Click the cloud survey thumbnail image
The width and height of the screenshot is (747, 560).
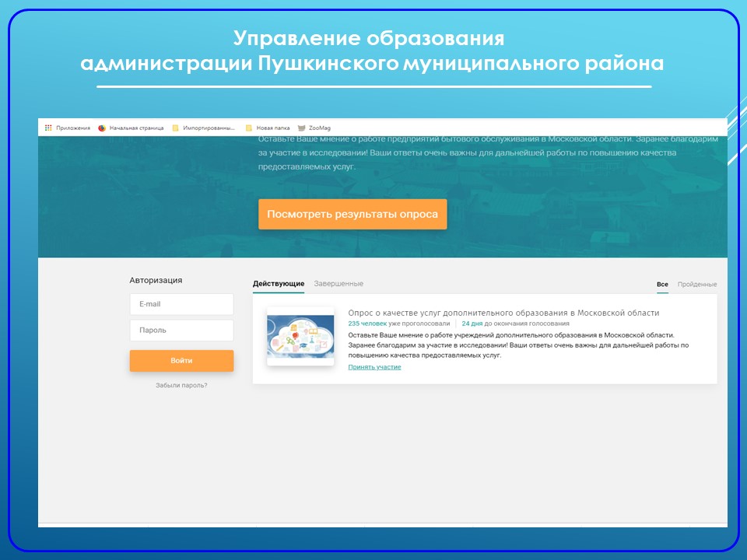coord(300,337)
